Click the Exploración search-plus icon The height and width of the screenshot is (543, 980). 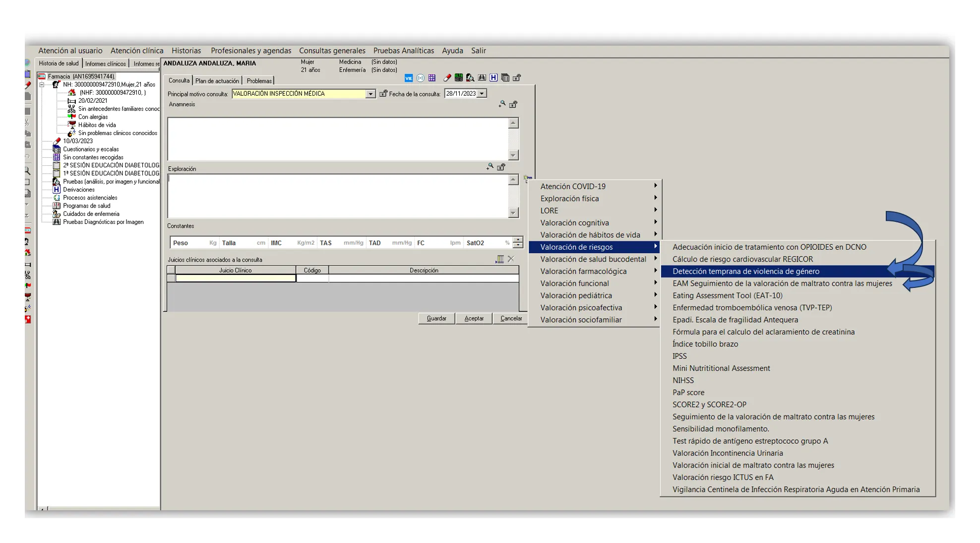tap(490, 167)
